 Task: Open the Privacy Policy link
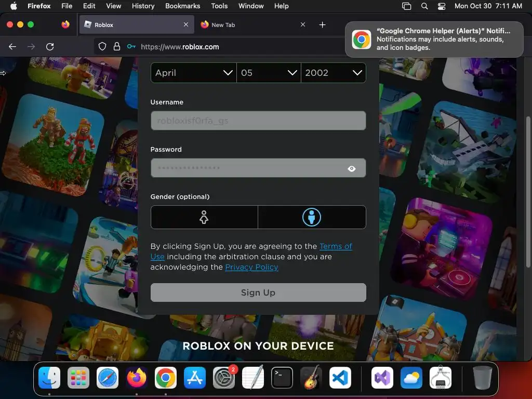click(251, 268)
